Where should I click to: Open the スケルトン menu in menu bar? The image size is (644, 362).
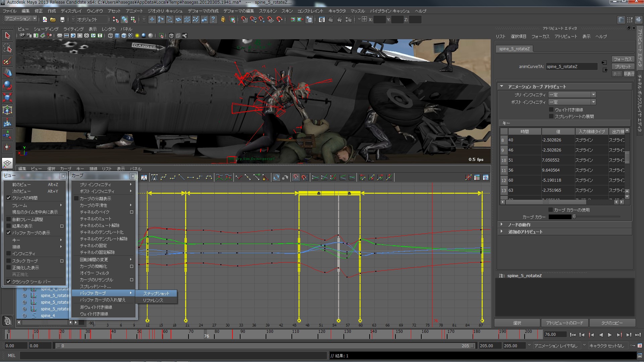pos(268,11)
